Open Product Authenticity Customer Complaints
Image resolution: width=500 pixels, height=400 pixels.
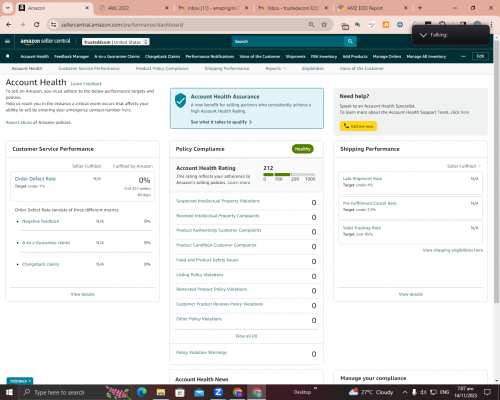tap(219, 230)
